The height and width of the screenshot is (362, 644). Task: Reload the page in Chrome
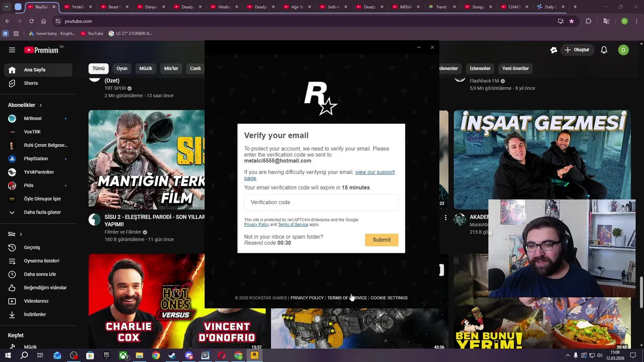click(31, 21)
